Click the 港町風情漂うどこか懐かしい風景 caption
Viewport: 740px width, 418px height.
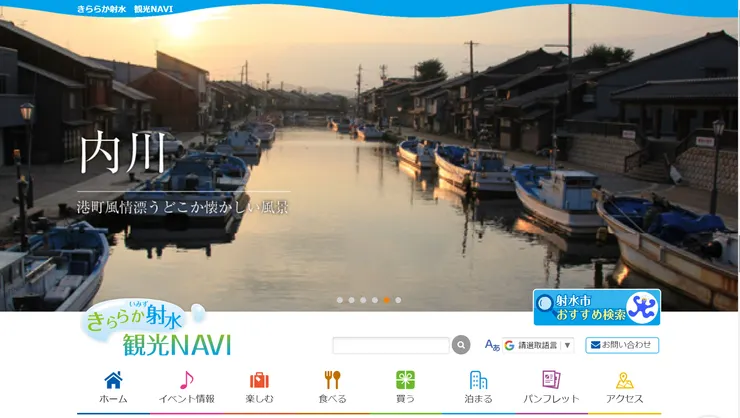click(x=183, y=207)
